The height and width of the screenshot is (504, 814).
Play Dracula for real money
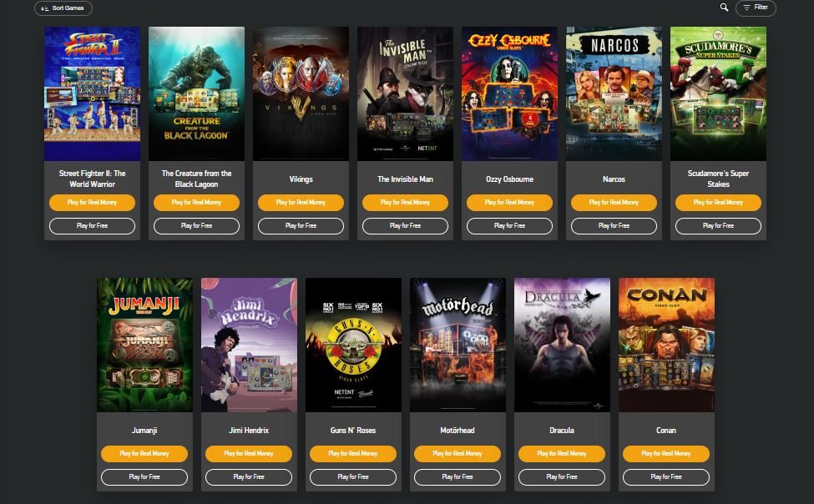[x=562, y=454]
